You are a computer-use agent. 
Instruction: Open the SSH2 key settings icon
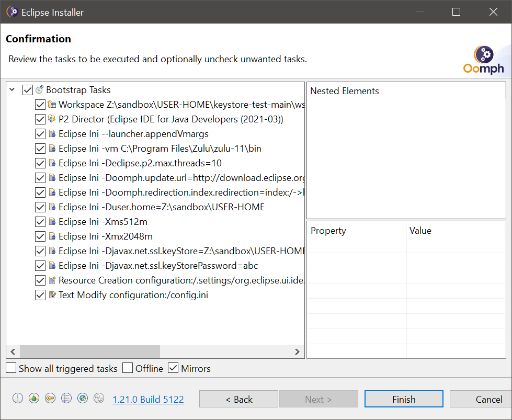point(50,398)
